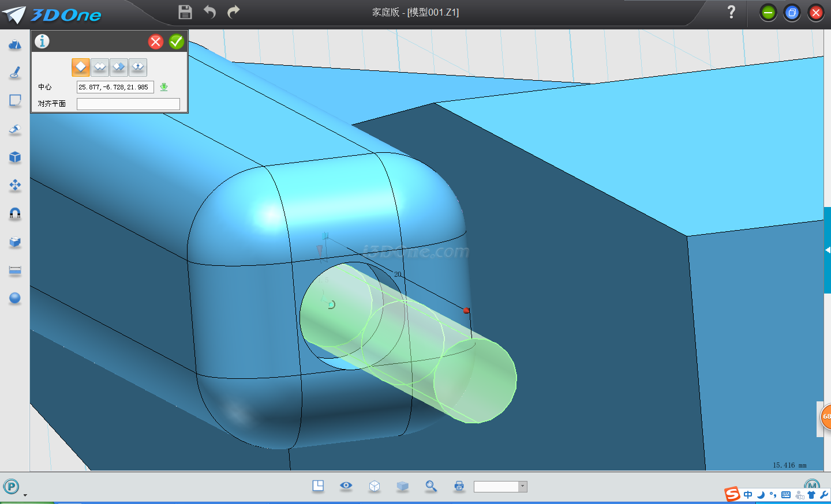Expand the right side panel arrow

click(828, 250)
